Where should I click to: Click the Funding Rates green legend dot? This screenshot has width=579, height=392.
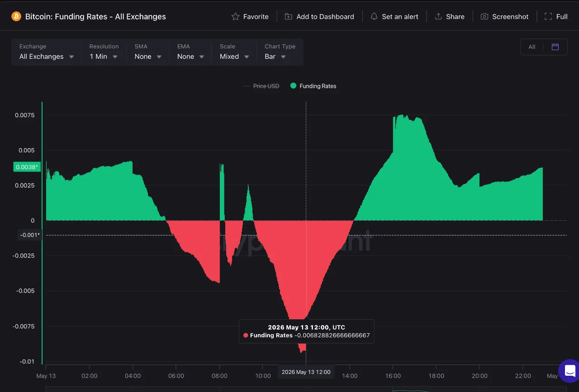pos(293,86)
